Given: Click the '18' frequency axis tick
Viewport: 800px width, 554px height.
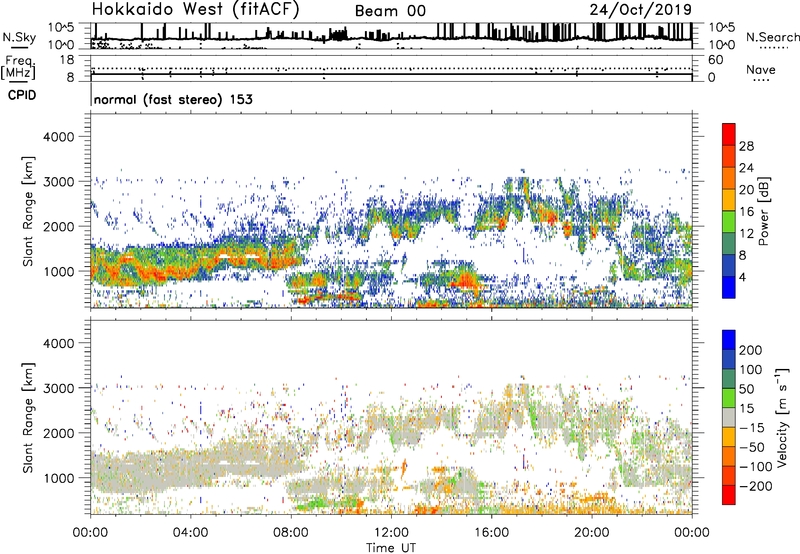Looking at the screenshot, I should [x=67, y=60].
